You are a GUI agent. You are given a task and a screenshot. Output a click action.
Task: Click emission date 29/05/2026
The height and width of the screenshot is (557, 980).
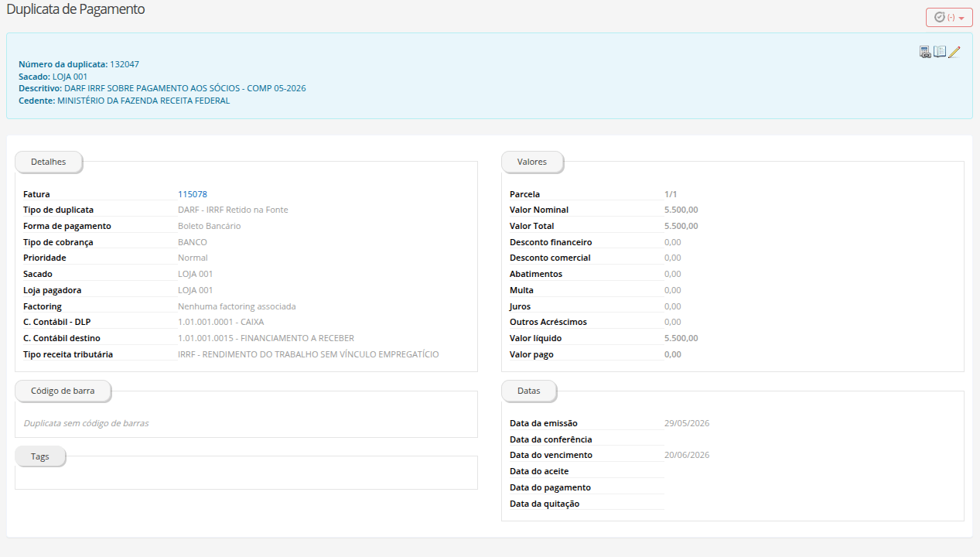[687, 423]
